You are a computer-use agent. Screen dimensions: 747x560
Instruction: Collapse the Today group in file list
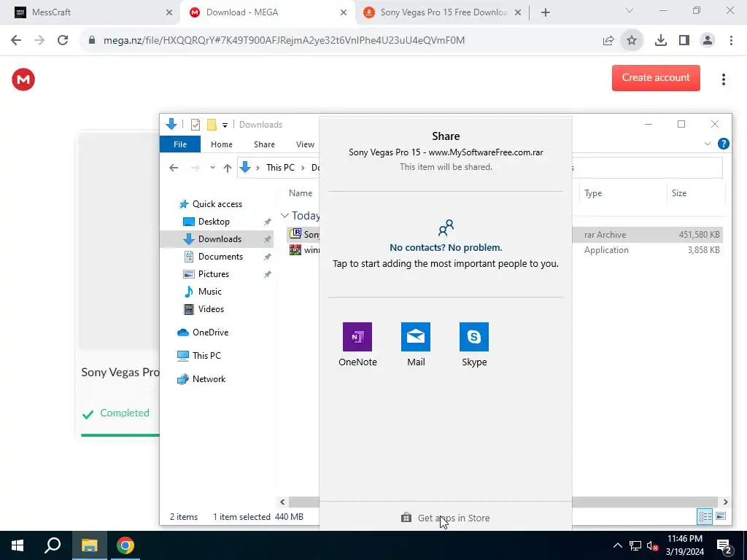pos(285,216)
